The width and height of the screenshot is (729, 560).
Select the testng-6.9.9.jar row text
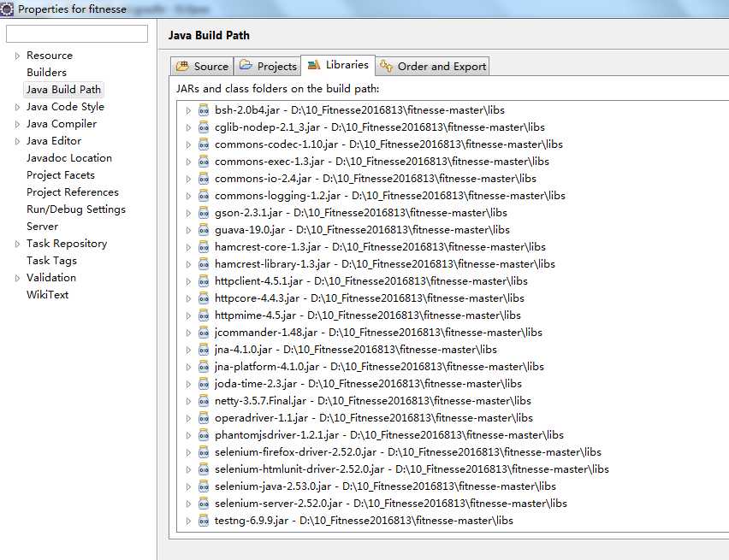(x=364, y=521)
